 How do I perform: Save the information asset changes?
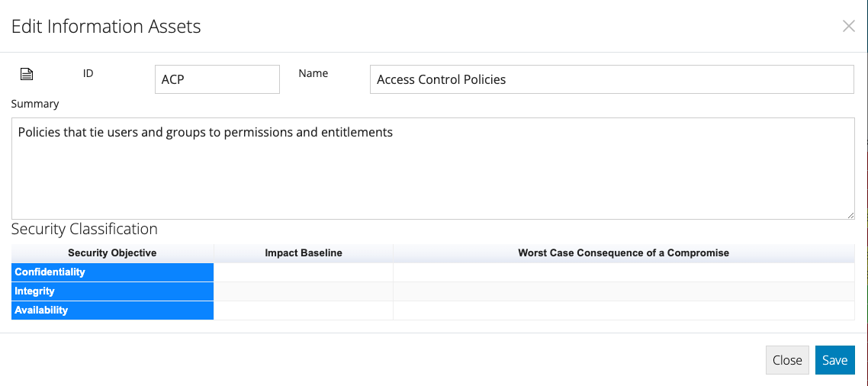pos(834,360)
